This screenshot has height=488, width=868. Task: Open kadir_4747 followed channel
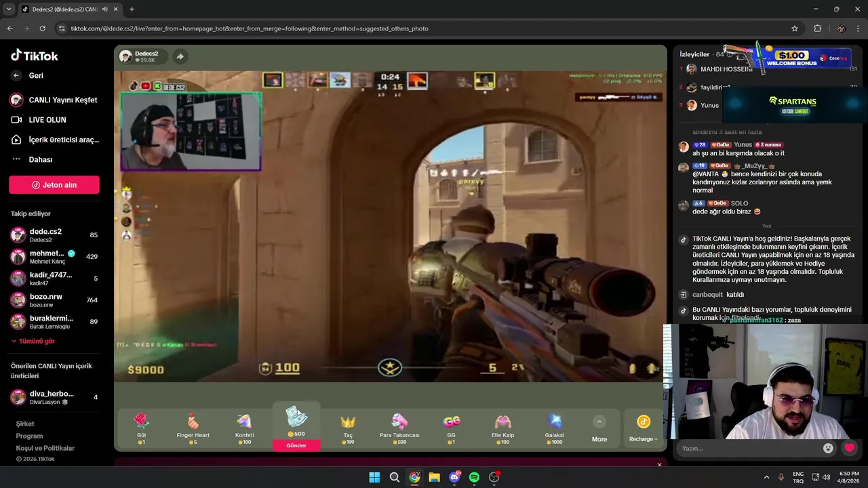54,279
